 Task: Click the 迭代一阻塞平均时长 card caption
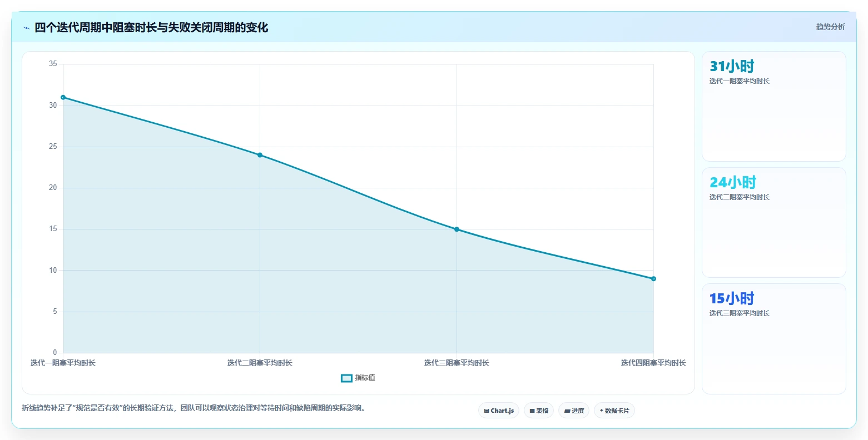click(x=740, y=81)
